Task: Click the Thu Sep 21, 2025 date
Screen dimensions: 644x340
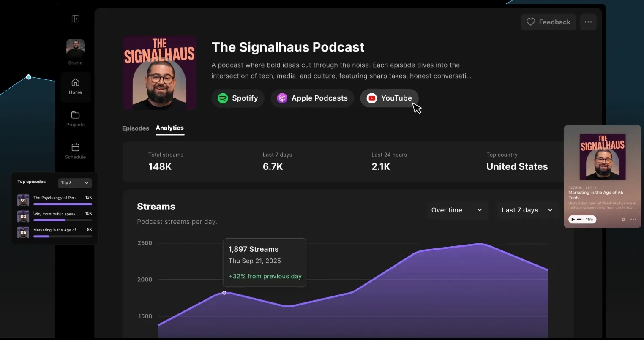Action: pyautogui.click(x=255, y=261)
